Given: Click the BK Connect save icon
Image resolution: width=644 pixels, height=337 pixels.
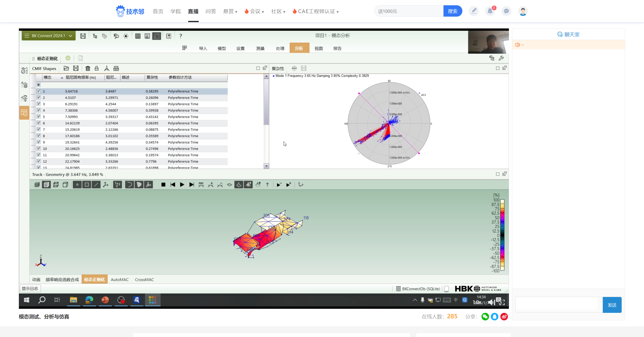Looking at the screenshot, I should click(x=83, y=36).
